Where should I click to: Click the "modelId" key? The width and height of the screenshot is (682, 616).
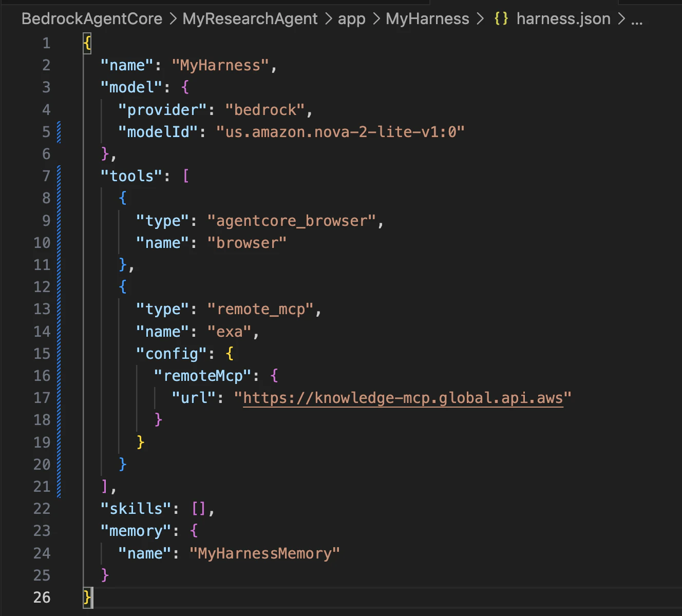(x=158, y=132)
